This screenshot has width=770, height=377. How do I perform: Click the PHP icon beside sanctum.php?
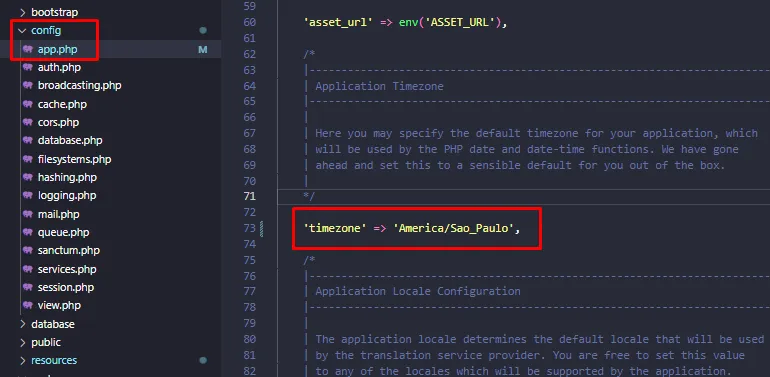point(28,250)
